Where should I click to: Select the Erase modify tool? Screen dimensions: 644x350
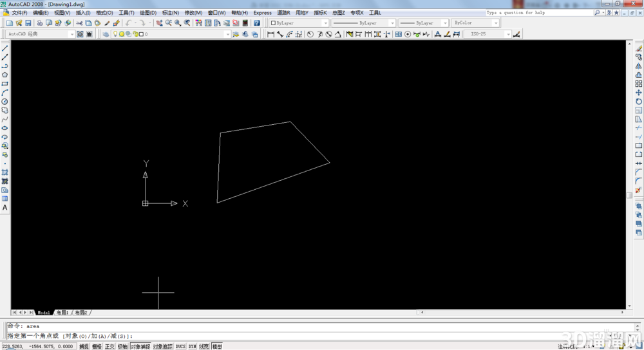639,48
